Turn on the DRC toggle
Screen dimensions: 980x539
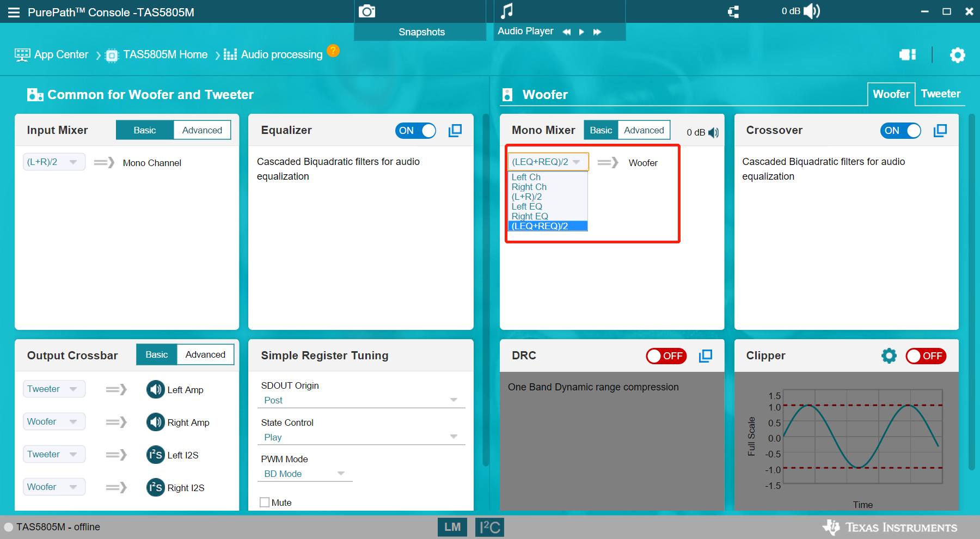pos(666,356)
